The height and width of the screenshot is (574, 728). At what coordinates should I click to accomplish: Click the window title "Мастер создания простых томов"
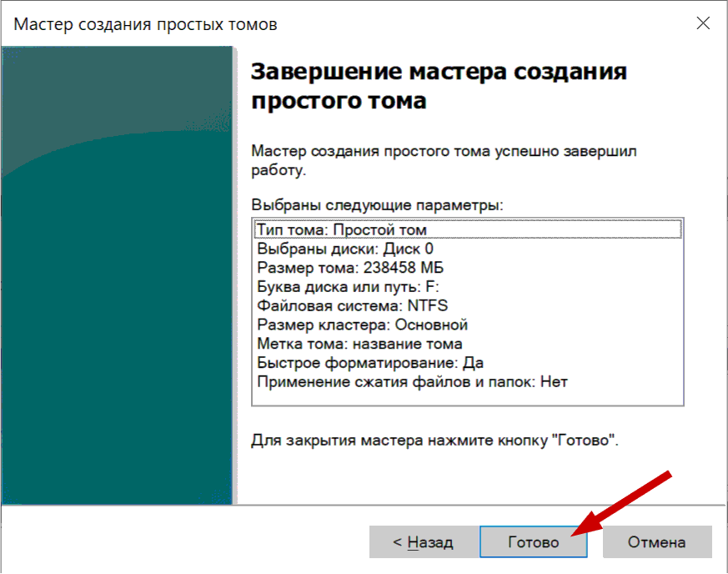pyautogui.click(x=145, y=24)
